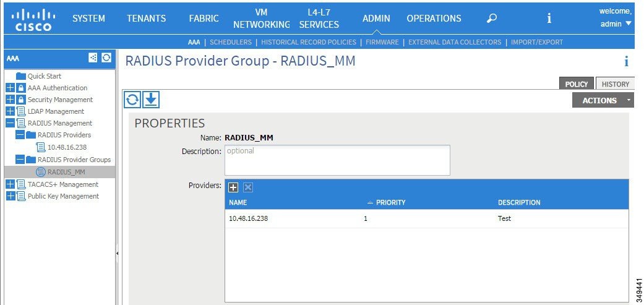Open the ACTIONS dropdown menu
Image resolution: width=644 pixels, height=305 pixels.
pyautogui.click(x=603, y=100)
